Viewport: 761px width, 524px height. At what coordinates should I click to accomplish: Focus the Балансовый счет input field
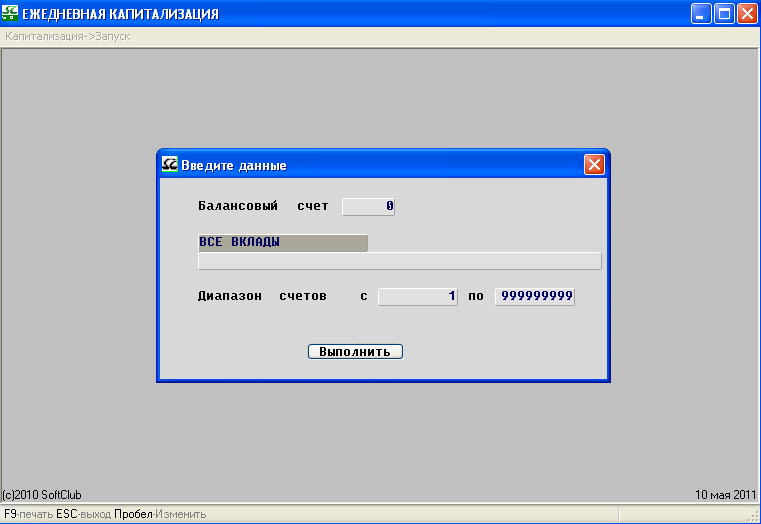point(368,207)
